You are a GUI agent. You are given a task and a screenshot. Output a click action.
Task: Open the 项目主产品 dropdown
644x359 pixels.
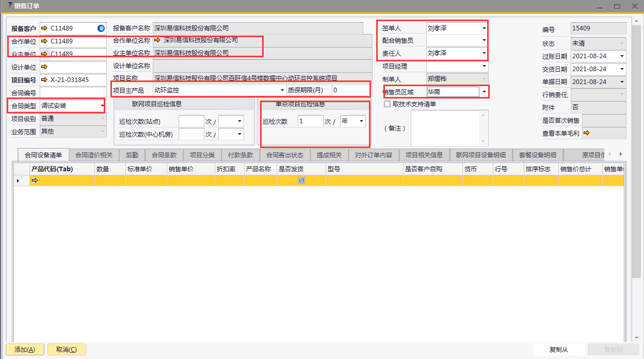tap(282, 90)
